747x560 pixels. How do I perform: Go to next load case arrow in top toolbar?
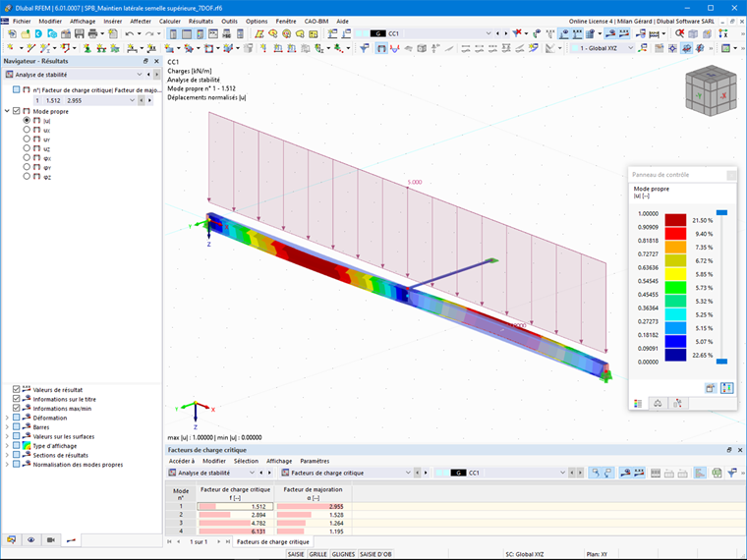tap(506, 33)
